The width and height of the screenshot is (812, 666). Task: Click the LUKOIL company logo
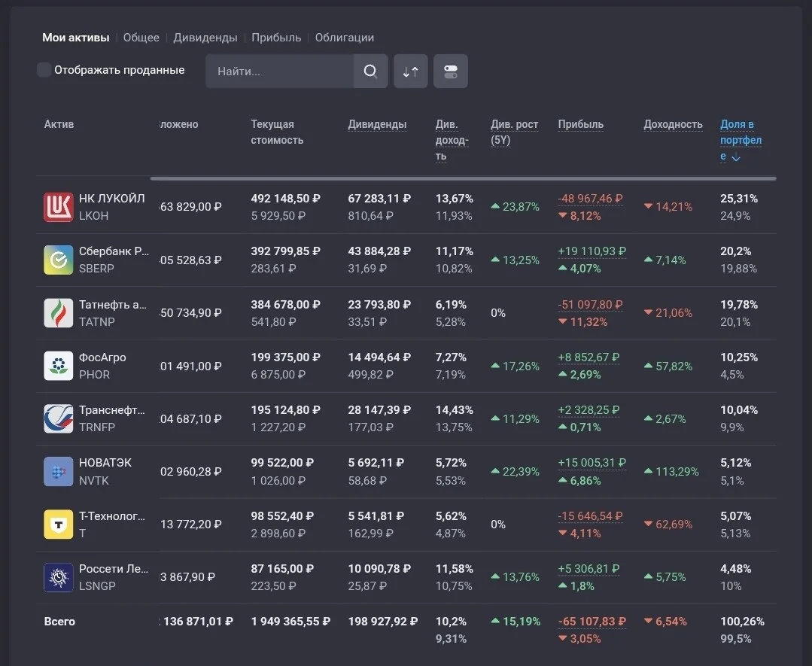pos(59,207)
